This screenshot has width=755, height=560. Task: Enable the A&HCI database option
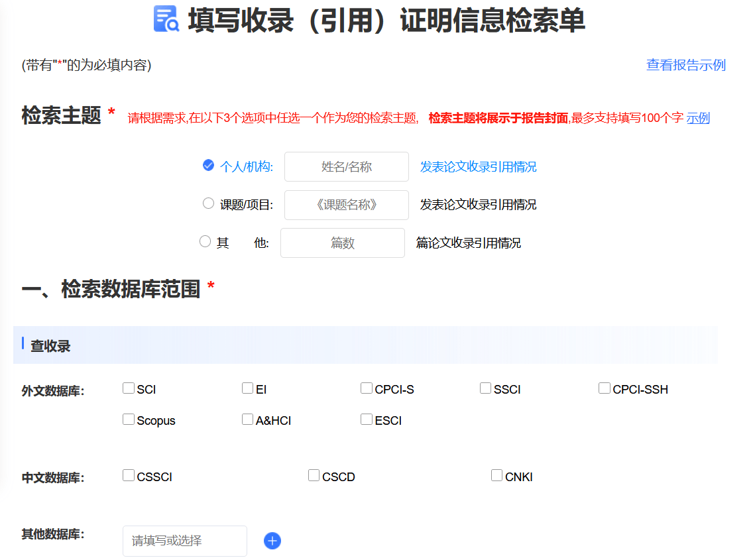[x=247, y=418]
